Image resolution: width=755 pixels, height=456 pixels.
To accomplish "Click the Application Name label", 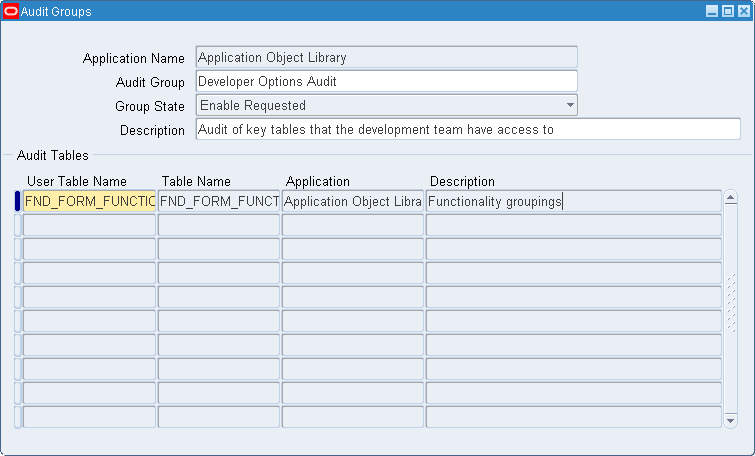I will point(133,58).
